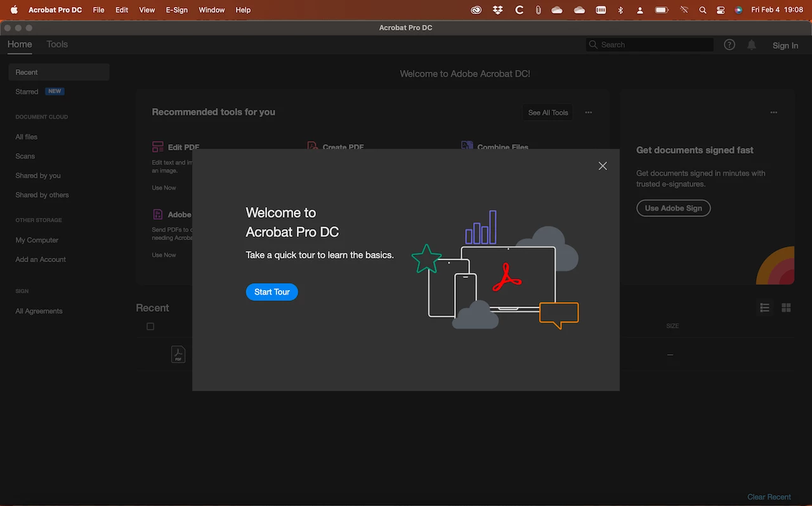Open Starred in the sidebar
This screenshot has width=812, height=506.
point(27,91)
